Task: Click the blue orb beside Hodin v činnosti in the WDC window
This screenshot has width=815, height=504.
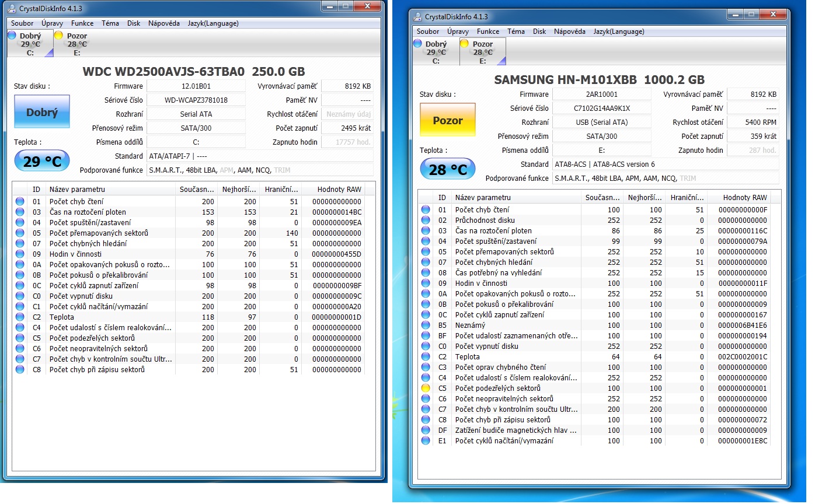Action: 20,254
